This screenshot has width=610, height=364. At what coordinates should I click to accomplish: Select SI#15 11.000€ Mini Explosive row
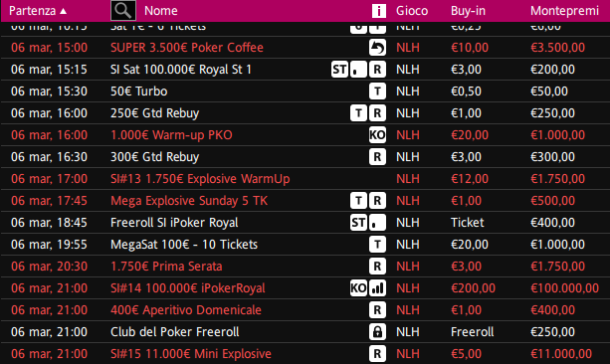(x=305, y=354)
